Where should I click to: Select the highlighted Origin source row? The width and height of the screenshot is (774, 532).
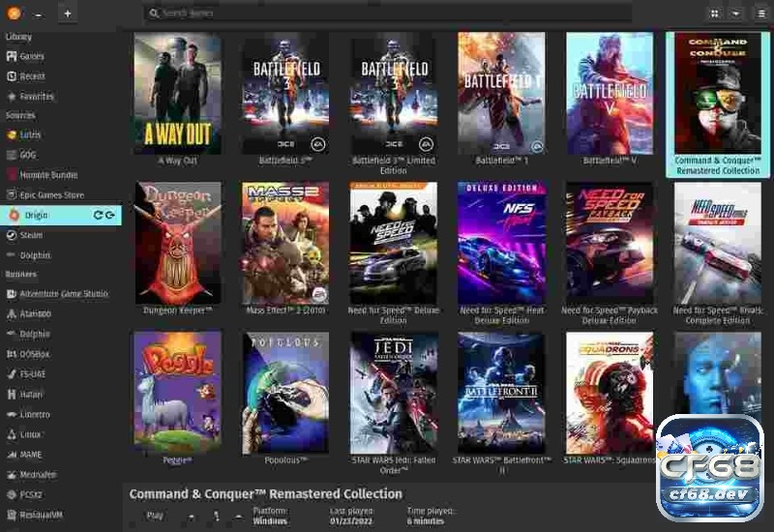pos(61,215)
